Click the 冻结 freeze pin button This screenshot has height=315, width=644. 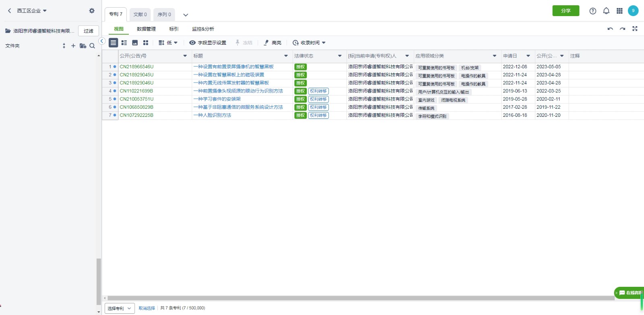244,43
